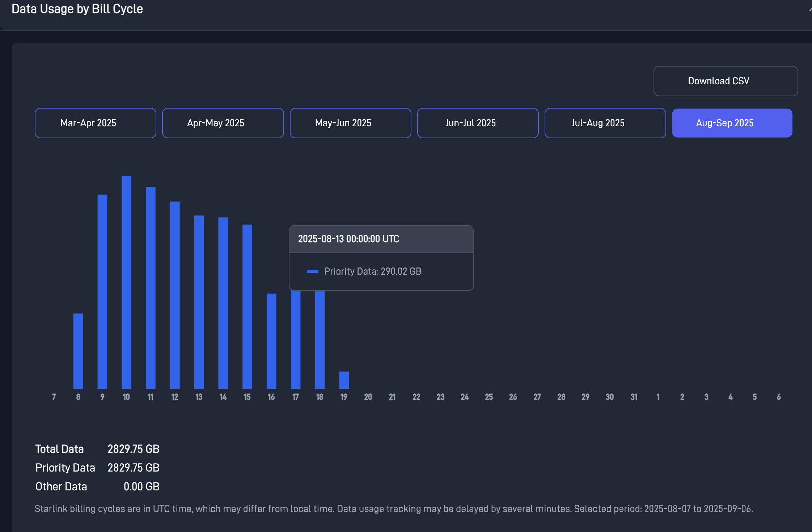This screenshot has width=812, height=532.
Task: Switch to Apr-May 2025 bill cycle
Action: click(x=223, y=123)
